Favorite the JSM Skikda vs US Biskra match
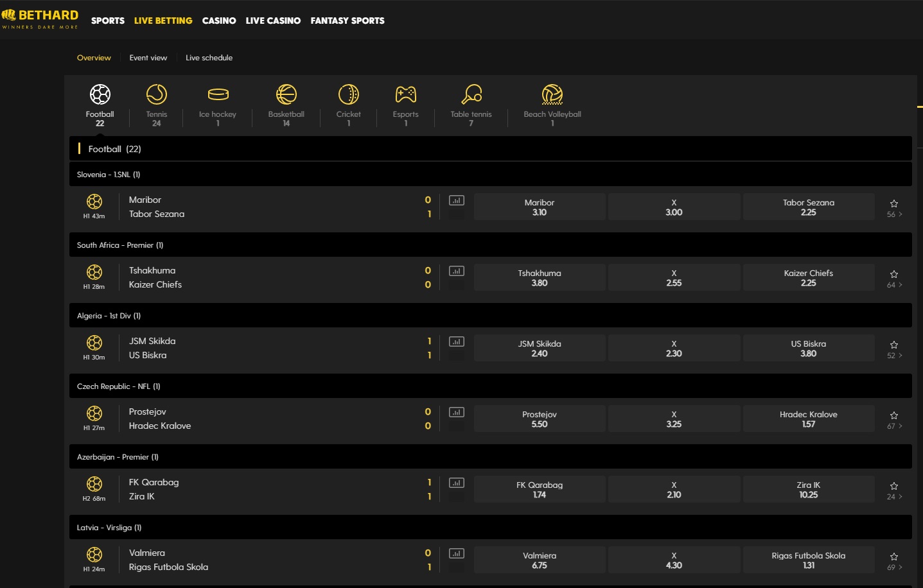Screen dimensions: 923x588 pos(894,345)
